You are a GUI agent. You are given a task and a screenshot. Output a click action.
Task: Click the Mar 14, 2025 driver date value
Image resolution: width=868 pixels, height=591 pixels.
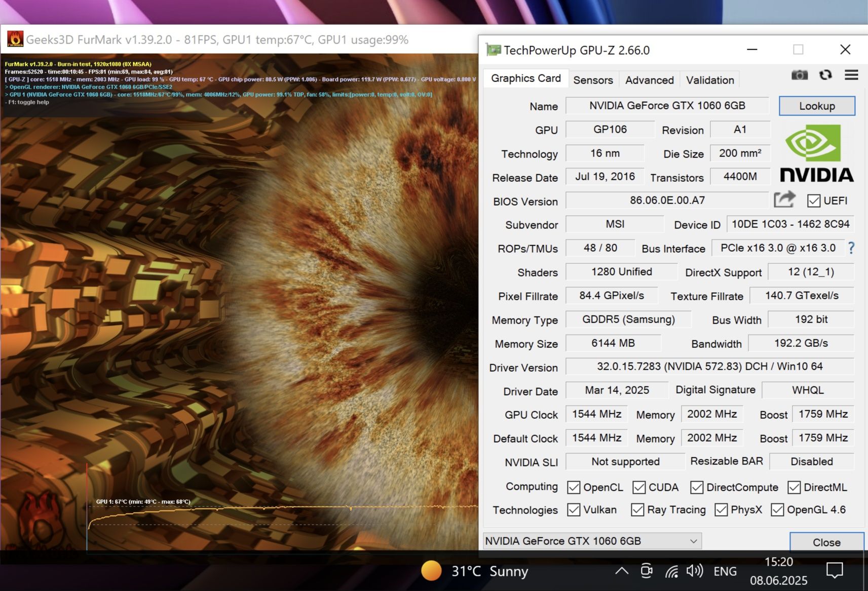pos(617,390)
